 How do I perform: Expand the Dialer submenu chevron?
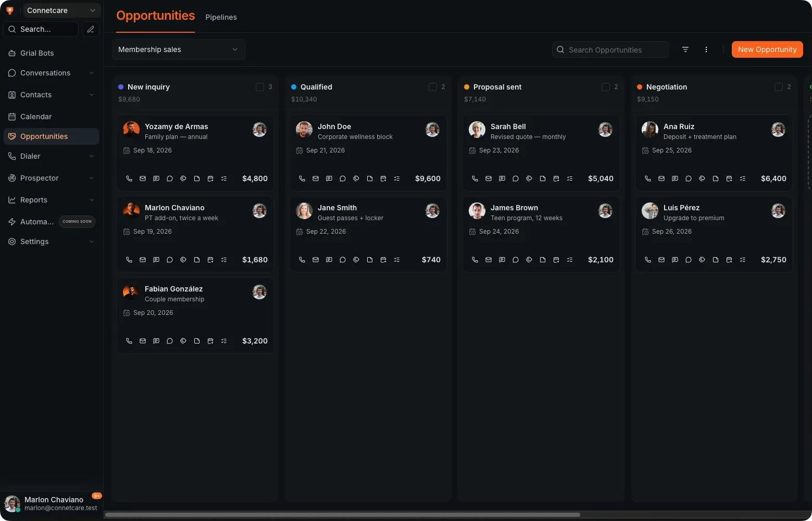pos(92,156)
